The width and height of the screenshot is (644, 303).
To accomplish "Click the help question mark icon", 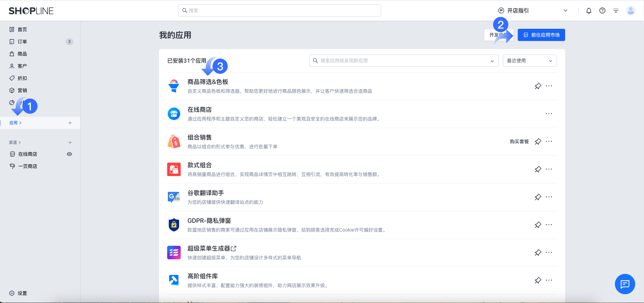I will pos(602,10).
